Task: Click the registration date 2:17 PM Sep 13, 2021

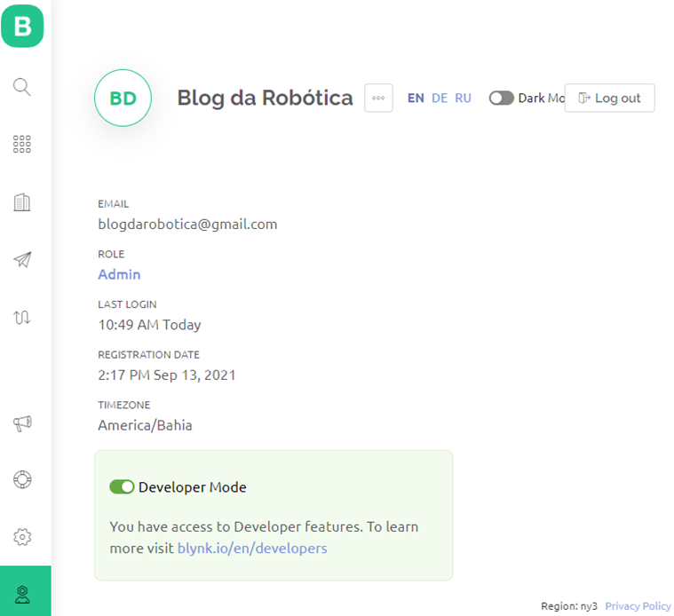Action: click(167, 375)
